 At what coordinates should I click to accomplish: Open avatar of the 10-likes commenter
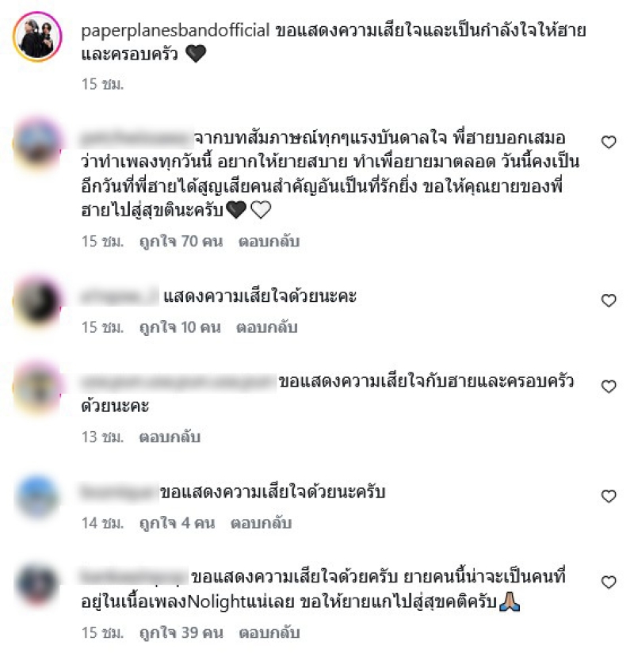(x=38, y=302)
